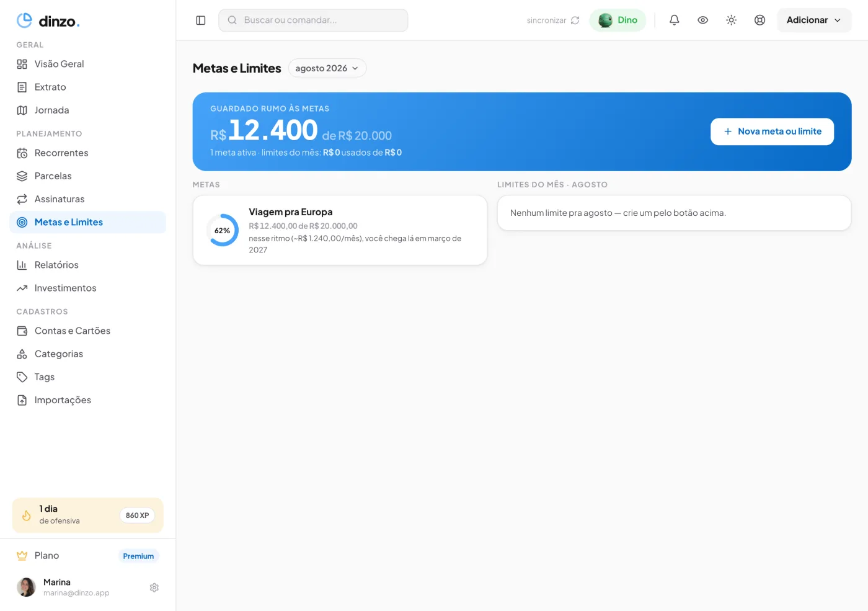Open the help lifebuoy icon
The height and width of the screenshot is (611, 868).
point(760,20)
